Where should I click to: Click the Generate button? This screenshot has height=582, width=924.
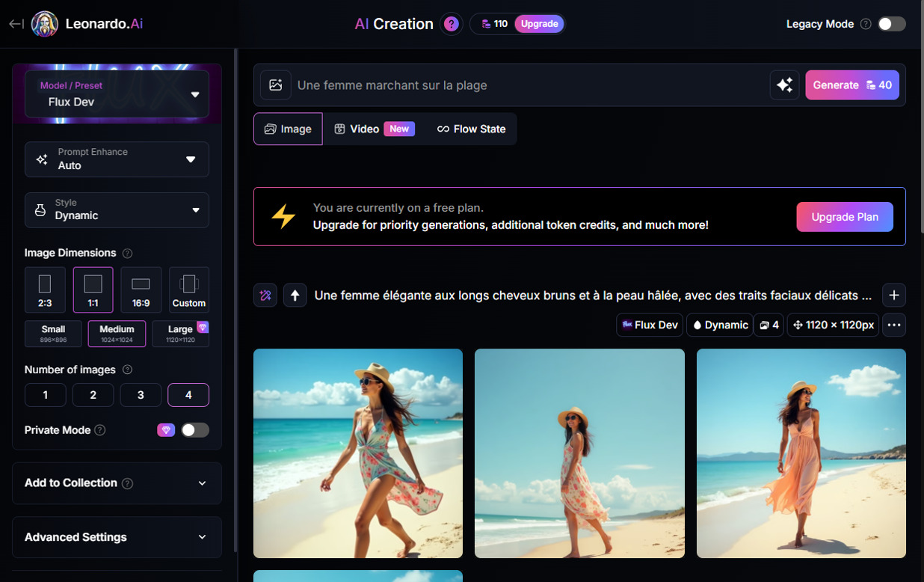tap(852, 85)
